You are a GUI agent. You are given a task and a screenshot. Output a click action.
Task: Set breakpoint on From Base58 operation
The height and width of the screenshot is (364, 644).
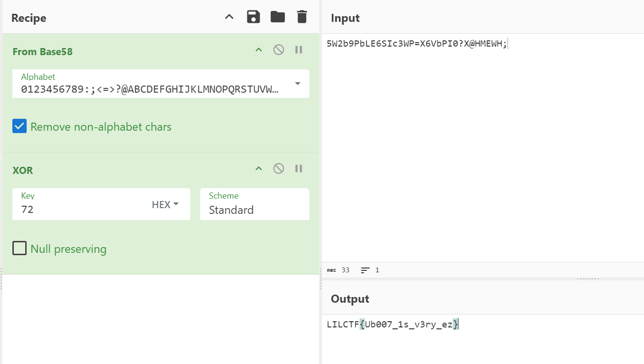[x=299, y=50]
